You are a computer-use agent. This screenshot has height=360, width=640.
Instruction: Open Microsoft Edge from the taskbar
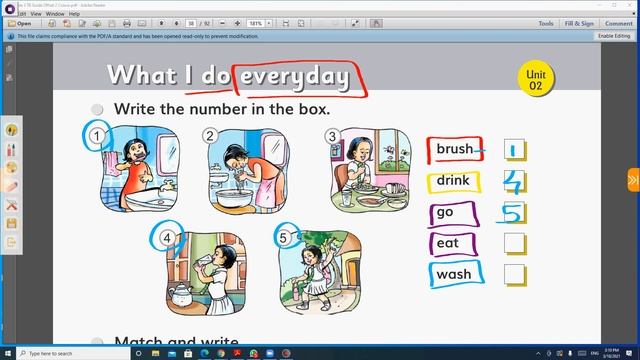click(204, 353)
